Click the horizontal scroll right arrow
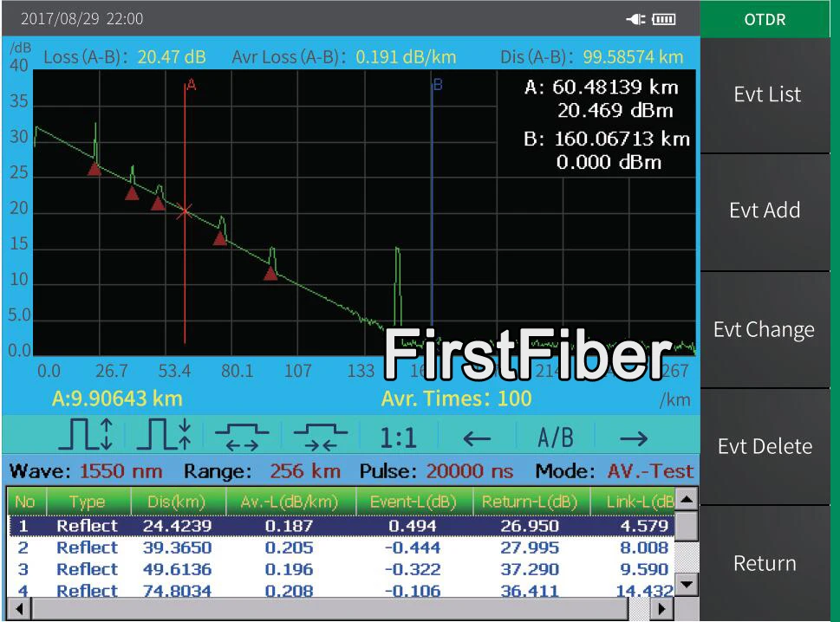 point(661,609)
